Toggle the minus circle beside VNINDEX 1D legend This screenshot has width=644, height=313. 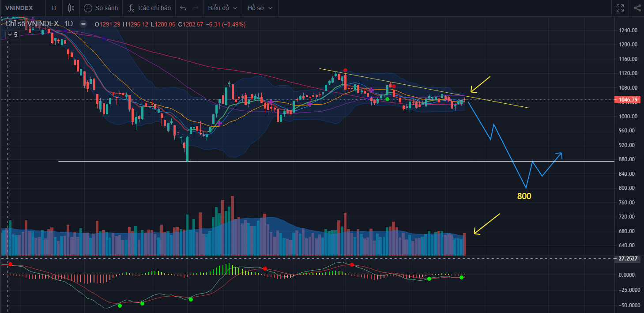pos(83,24)
